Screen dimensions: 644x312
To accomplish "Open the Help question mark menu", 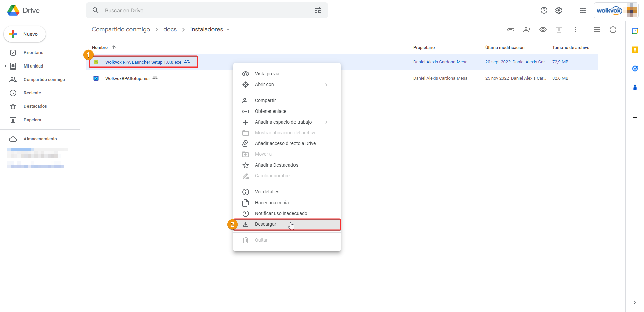I will 544,10.
